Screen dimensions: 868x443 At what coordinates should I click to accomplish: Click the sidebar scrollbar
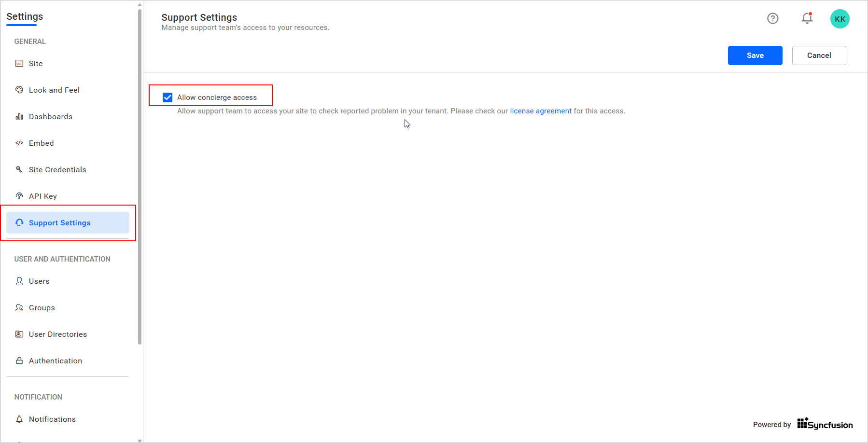click(x=140, y=174)
